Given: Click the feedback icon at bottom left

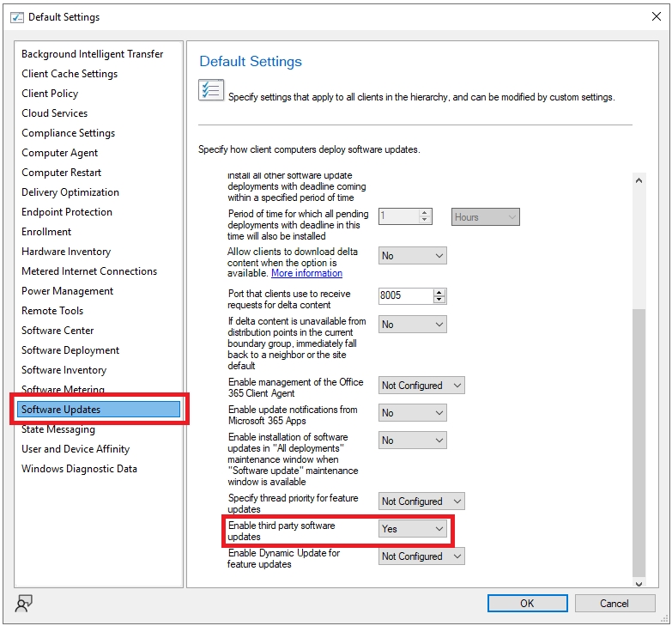Looking at the screenshot, I should [23, 601].
